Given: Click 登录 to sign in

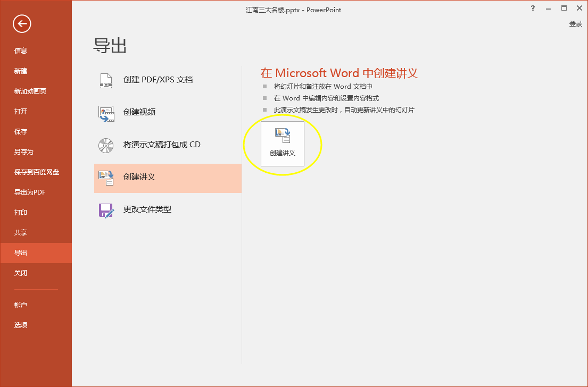Looking at the screenshot, I should tap(575, 23).
